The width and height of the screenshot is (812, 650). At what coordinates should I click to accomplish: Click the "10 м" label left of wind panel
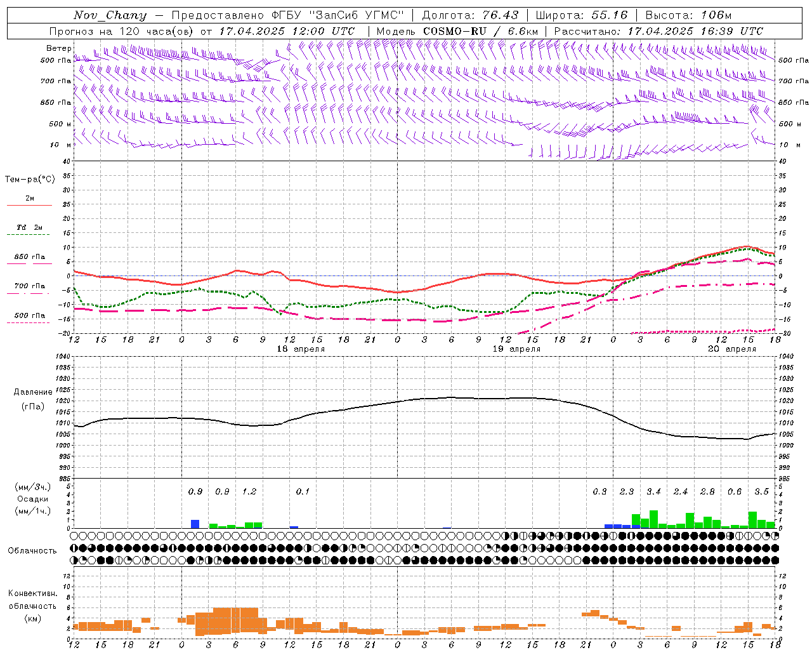pyautogui.click(x=62, y=145)
